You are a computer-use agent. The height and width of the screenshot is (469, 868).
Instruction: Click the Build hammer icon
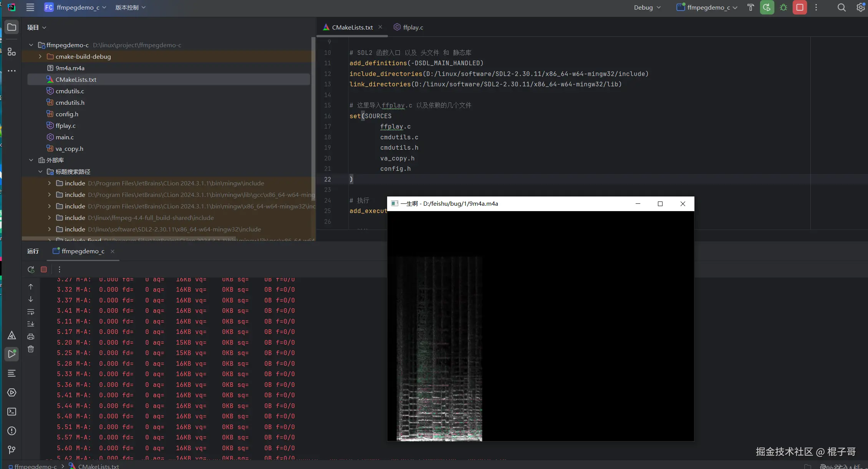750,7
